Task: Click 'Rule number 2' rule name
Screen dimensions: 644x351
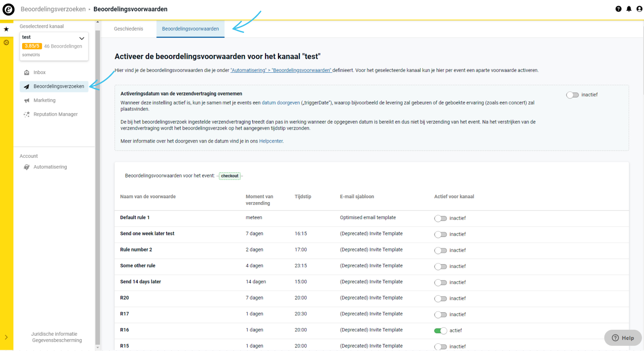Action: tap(136, 250)
